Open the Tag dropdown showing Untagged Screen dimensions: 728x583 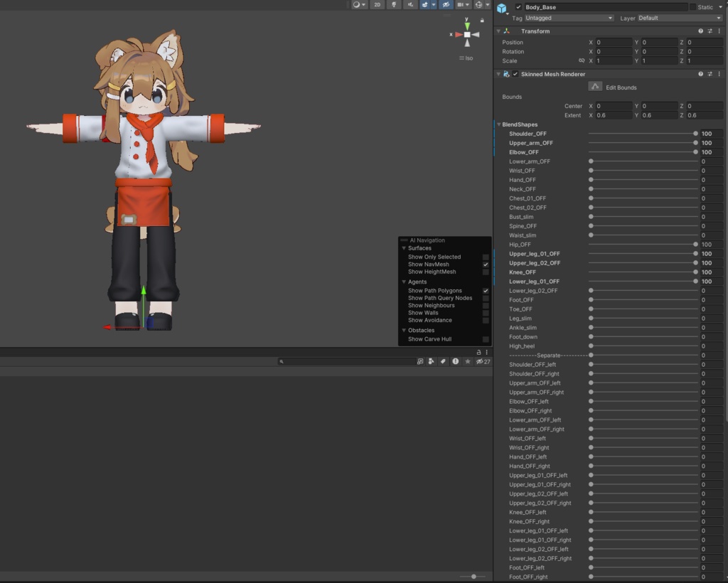click(569, 18)
